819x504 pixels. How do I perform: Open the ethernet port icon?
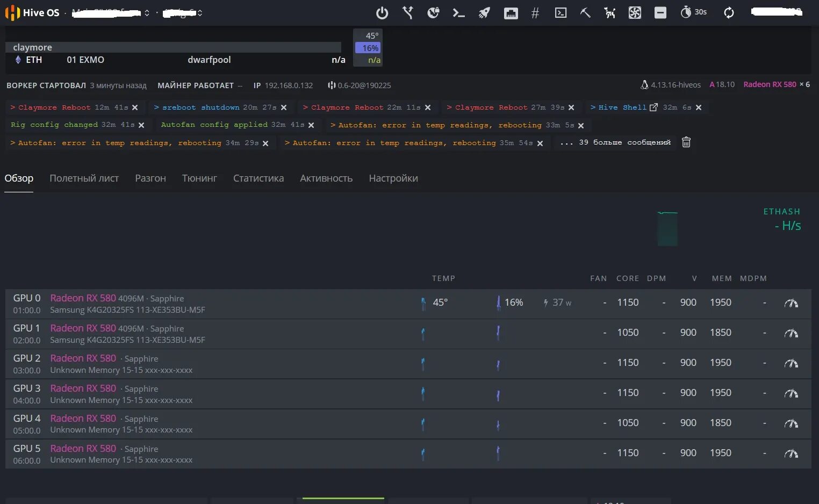tap(511, 13)
